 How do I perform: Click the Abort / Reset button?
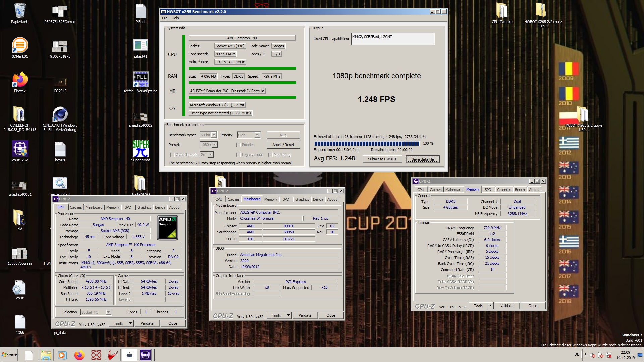[283, 145]
